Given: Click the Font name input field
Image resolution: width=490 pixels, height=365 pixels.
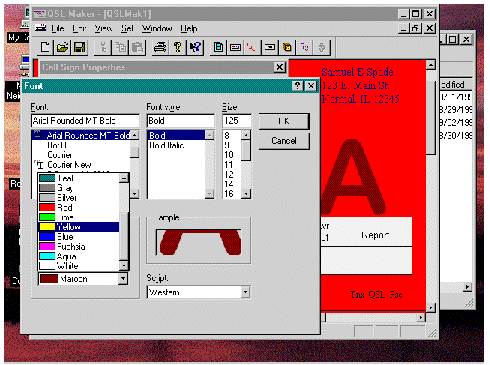Looking at the screenshot, I should 85,121.
